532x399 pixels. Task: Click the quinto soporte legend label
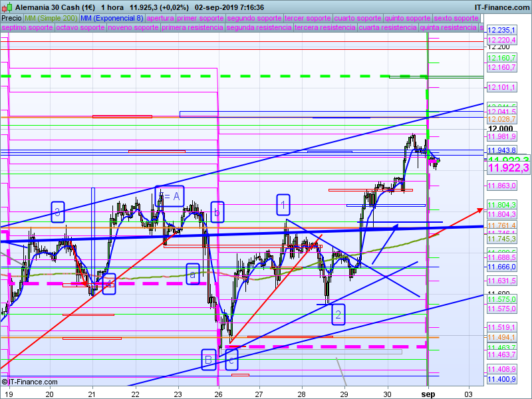(x=408, y=18)
